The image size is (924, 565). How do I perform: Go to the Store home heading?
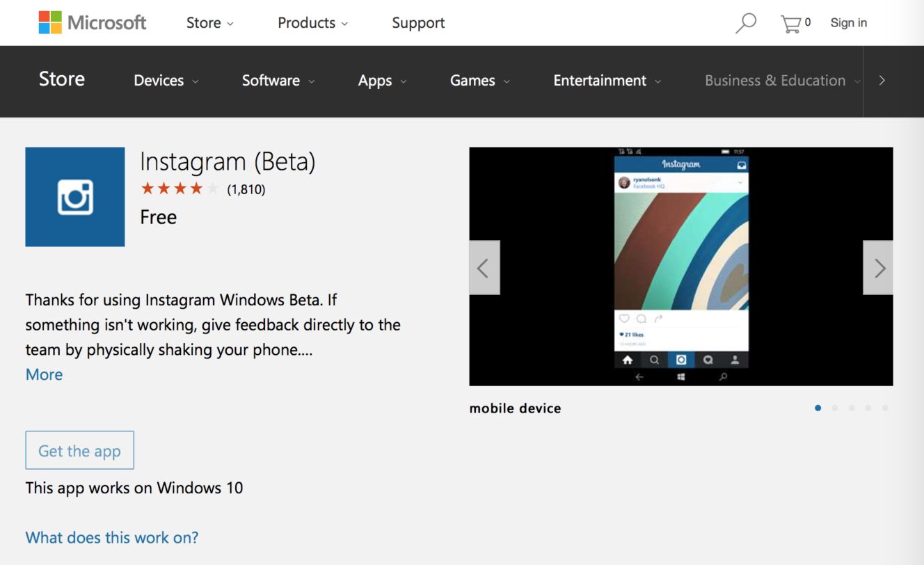[x=62, y=79]
